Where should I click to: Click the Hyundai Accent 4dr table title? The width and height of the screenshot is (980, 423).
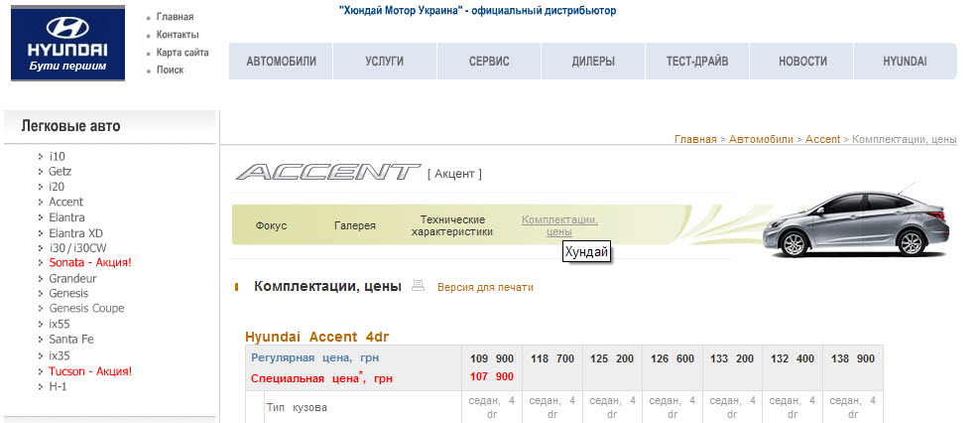pyautogui.click(x=316, y=337)
